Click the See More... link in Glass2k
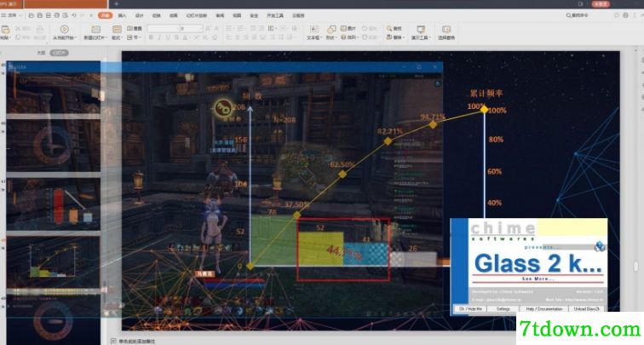644x345 pixels. pos(538,279)
